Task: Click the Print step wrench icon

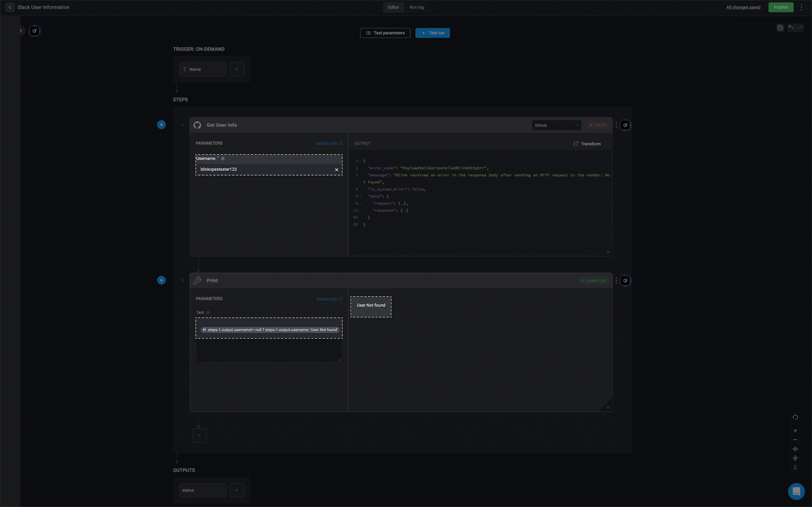Action: (x=197, y=281)
